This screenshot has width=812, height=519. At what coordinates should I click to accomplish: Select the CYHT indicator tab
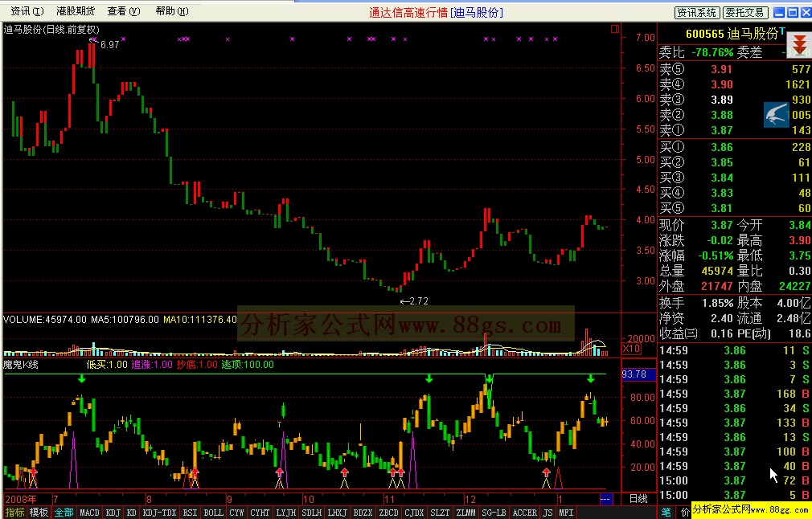tap(260, 513)
